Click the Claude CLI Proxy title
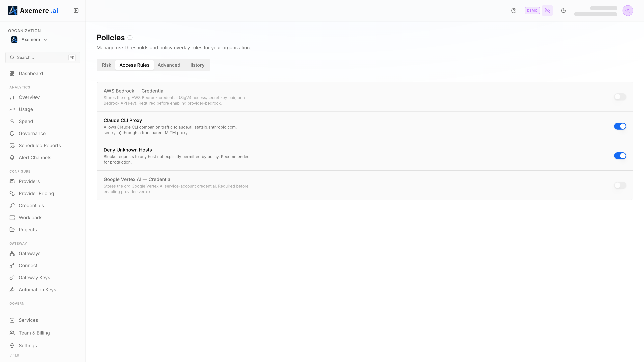This screenshot has width=644, height=362. [x=123, y=120]
